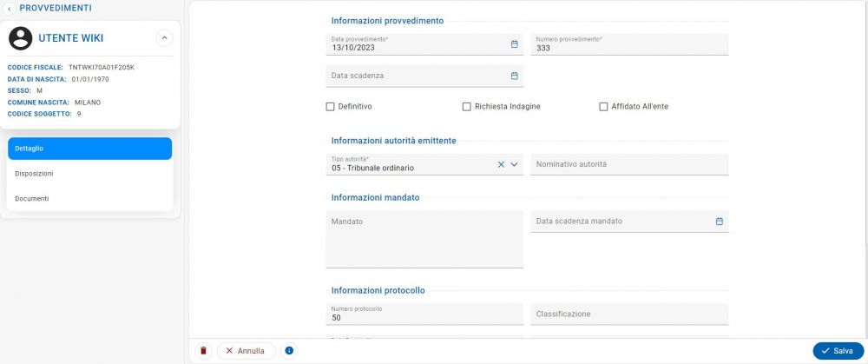868x364 pixels.
Task: Click the blue info icon
Action: 289,351
